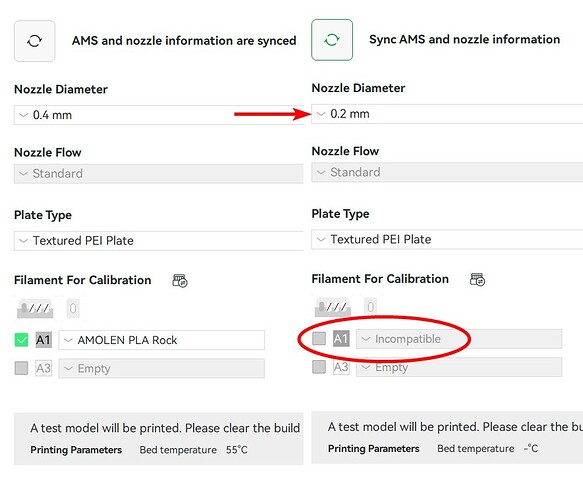The image size is (583, 500).
Task: Open the right panel A3 Empty dropdown
Action: [x=459, y=367]
